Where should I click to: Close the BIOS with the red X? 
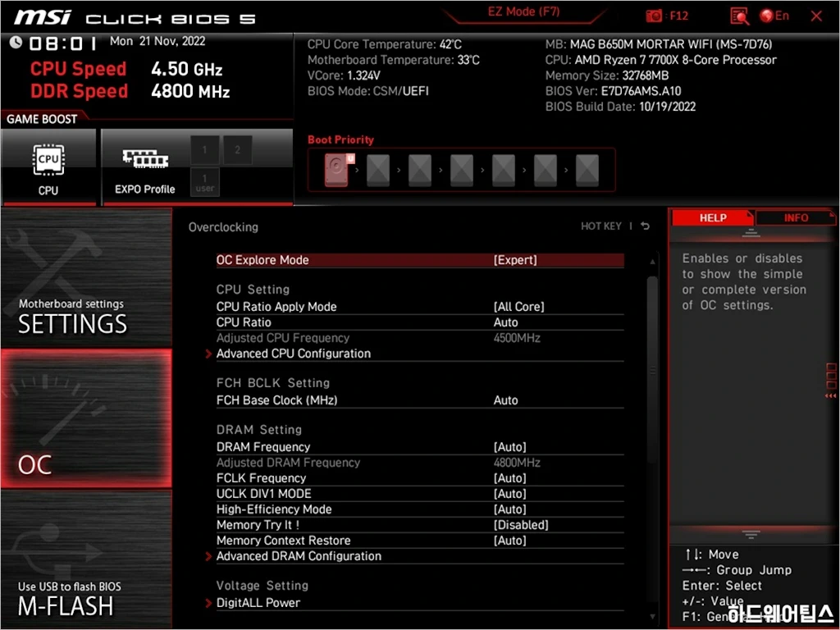[816, 16]
